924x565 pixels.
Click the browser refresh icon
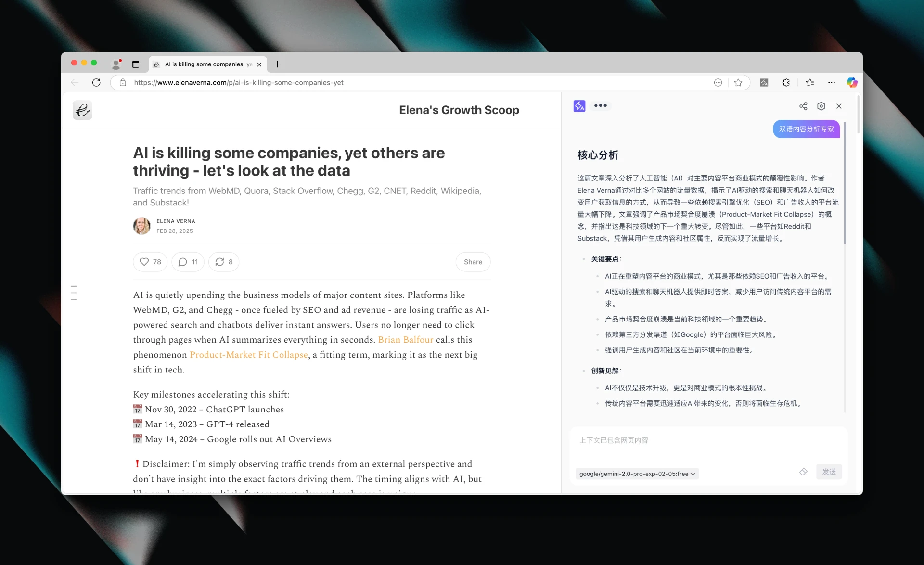96,82
